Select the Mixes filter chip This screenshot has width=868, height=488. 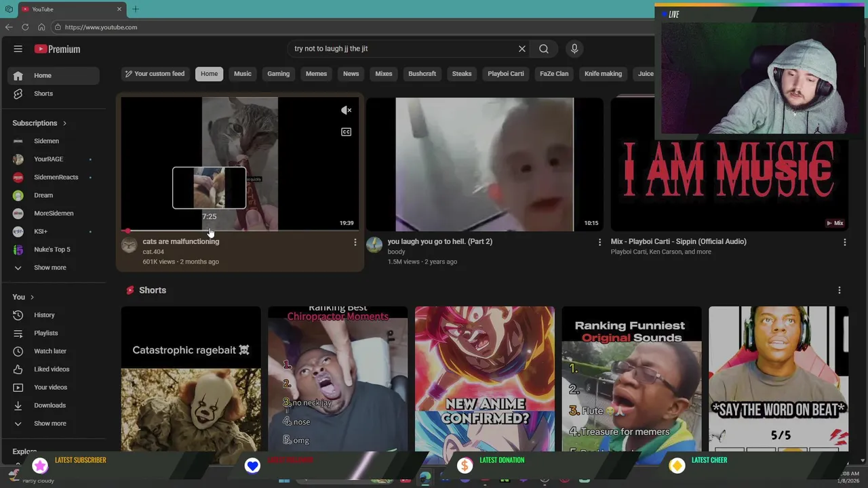click(x=384, y=74)
